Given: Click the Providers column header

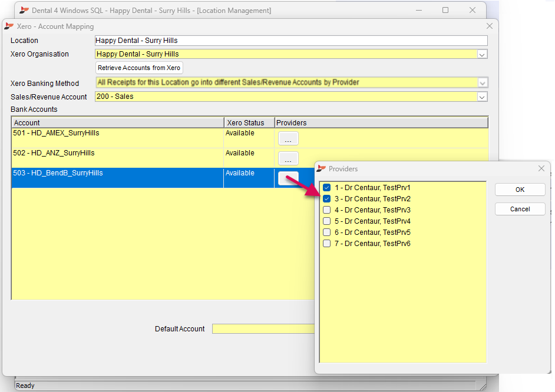Looking at the screenshot, I should click(381, 122).
